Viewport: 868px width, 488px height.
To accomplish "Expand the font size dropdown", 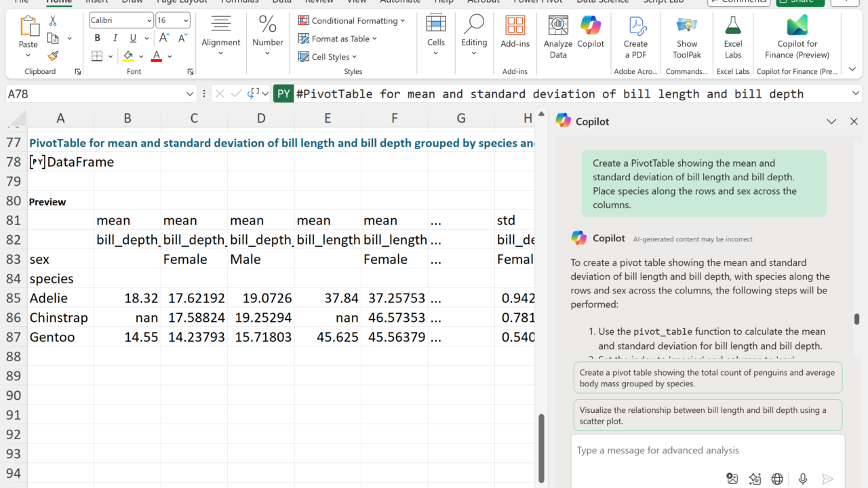I will coord(184,20).
